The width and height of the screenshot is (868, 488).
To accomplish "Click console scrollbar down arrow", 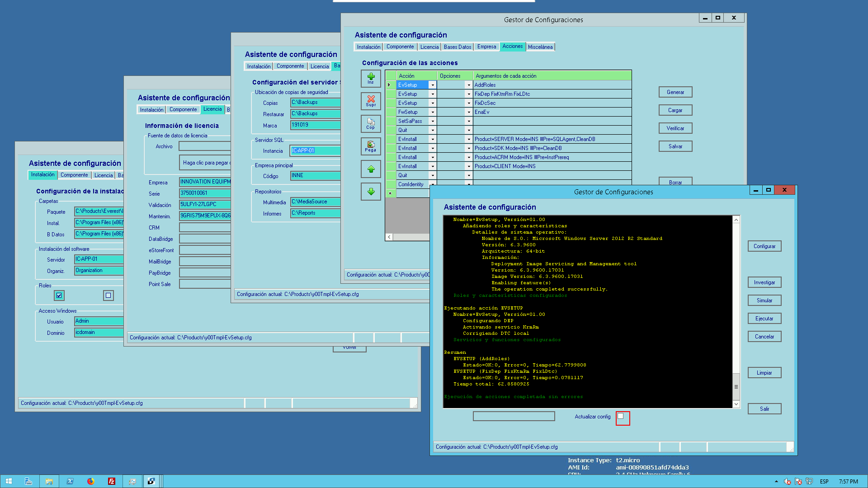I will (x=736, y=404).
